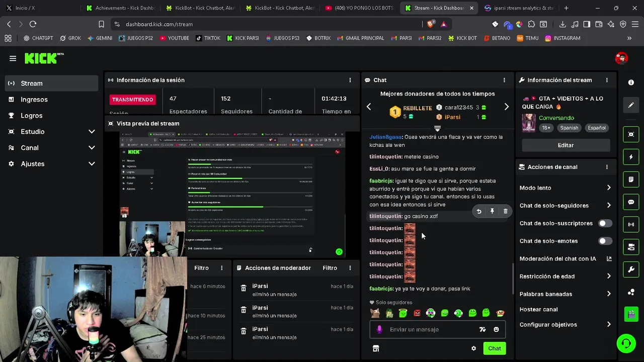Click the undo icon on the go casino message
644x362 pixels.
click(479, 212)
